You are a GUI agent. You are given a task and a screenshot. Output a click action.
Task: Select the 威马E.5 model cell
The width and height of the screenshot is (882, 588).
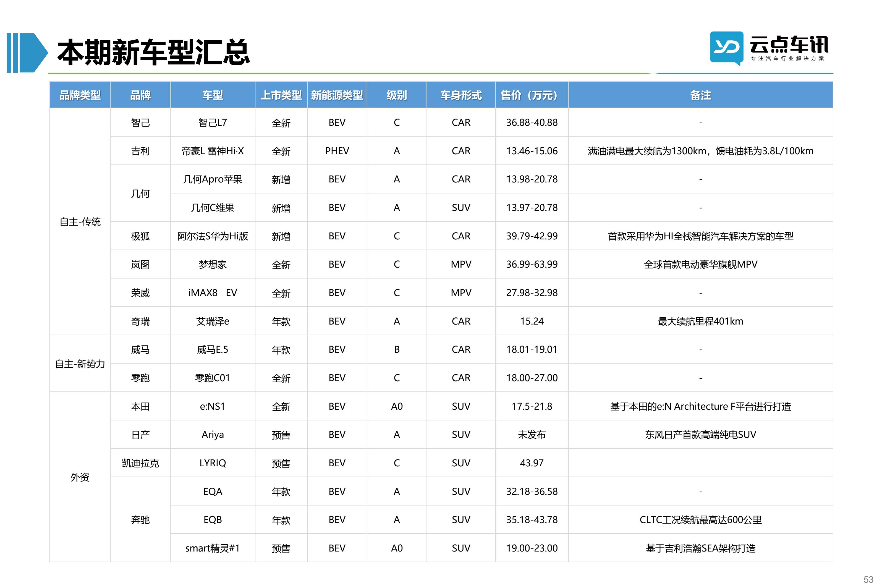(213, 349)
